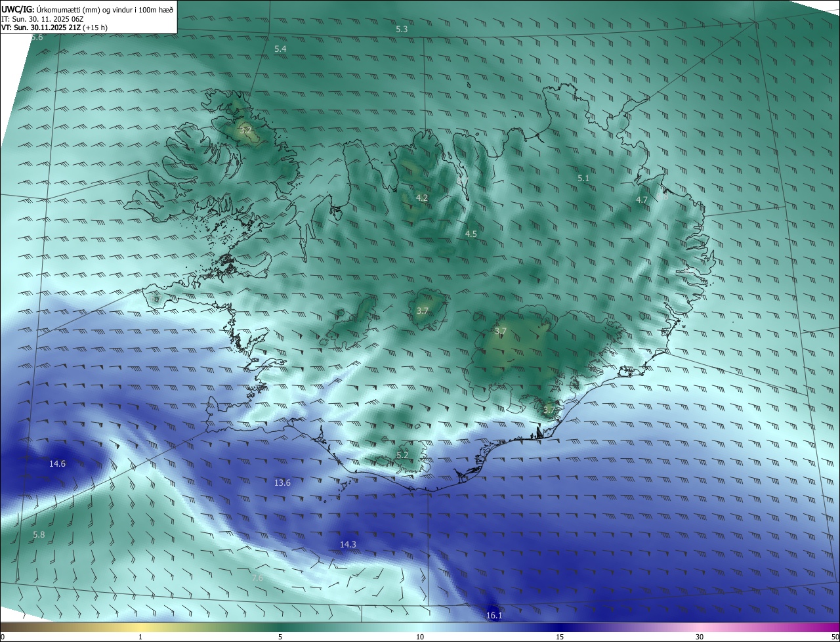The image size is (840, 642).
Task: Click the initial time 'IT: Sun. 30. 11. 2025 06Z'
Action: click(x=44, y=19)
